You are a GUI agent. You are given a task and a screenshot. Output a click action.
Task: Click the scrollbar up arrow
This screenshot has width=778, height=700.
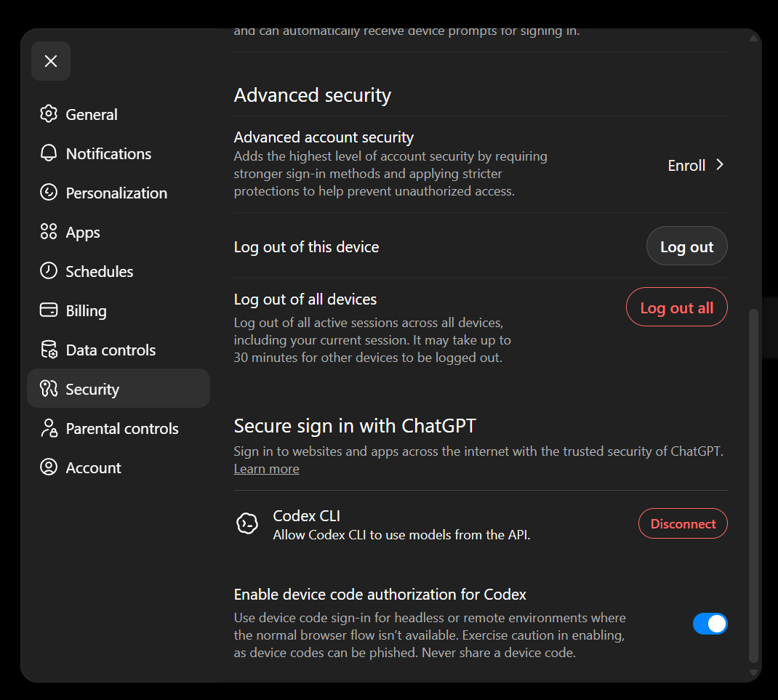[753, 39]
